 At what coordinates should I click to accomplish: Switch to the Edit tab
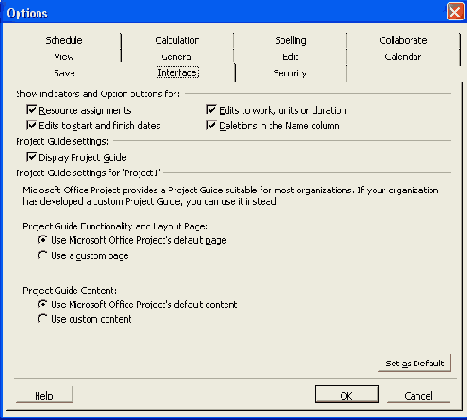(290, 57)
